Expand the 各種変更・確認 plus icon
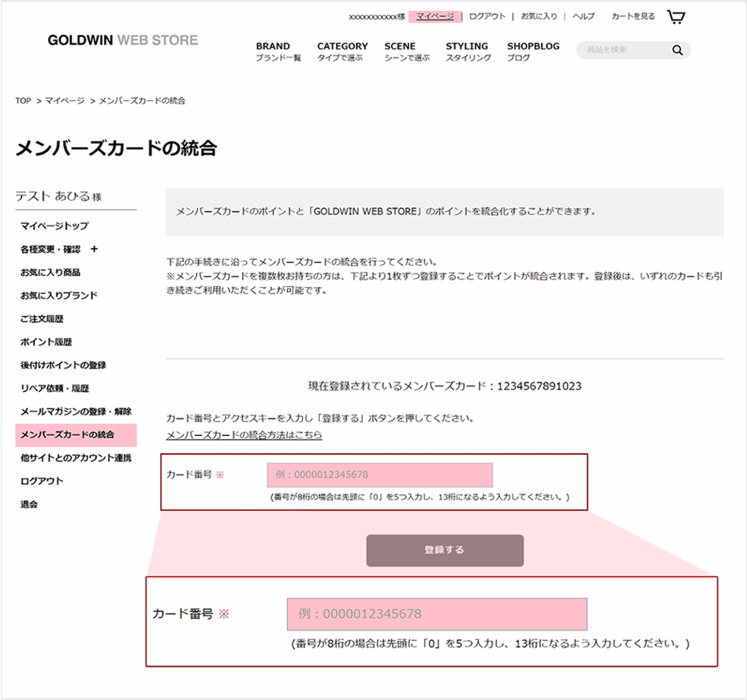 pos(95,249)
